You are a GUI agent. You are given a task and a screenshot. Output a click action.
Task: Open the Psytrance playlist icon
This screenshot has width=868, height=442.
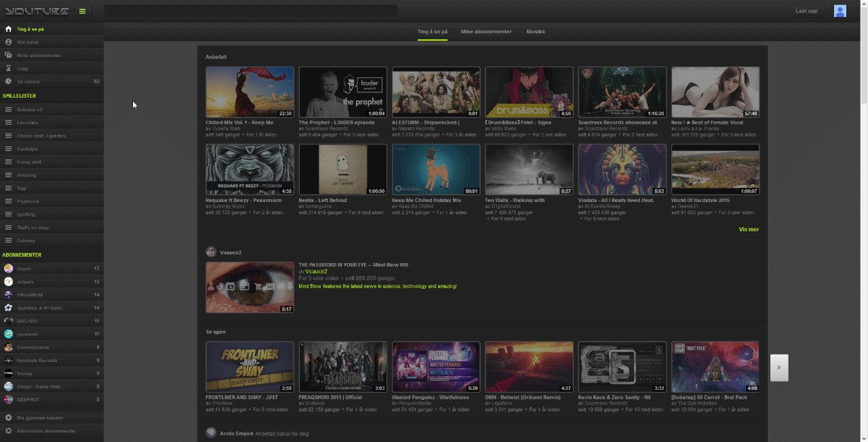click(x=8, y=201)
